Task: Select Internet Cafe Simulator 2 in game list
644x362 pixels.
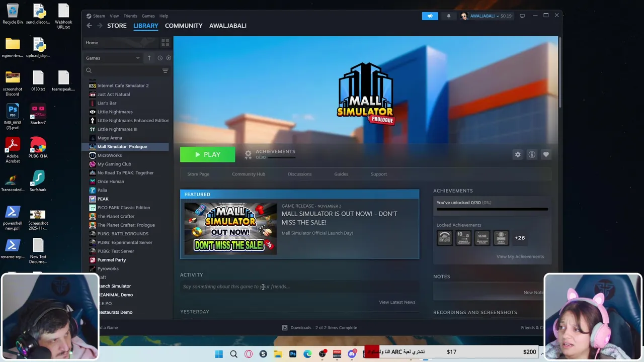Action: [123, 85]
